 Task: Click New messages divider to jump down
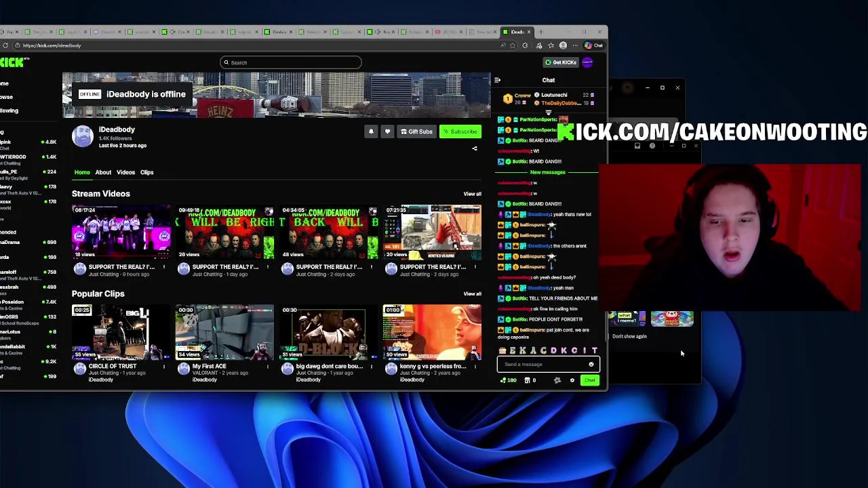click(548, 172)
